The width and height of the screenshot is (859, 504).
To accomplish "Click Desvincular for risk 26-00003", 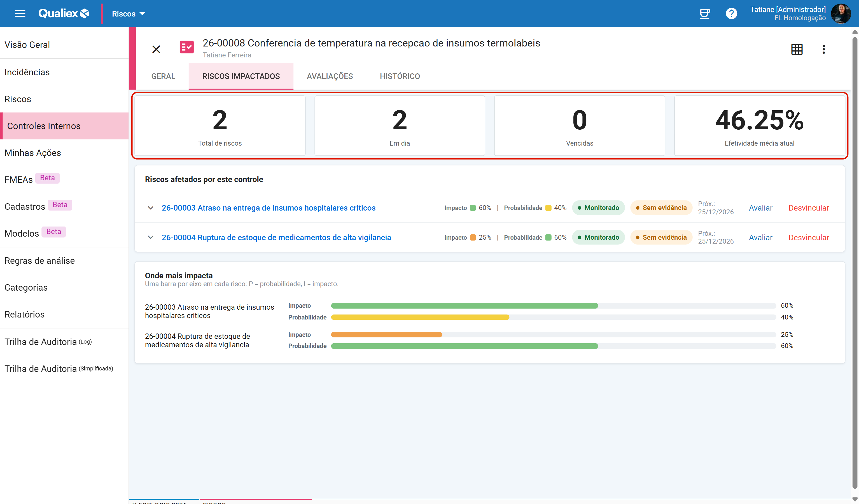I will click(809, 208).
